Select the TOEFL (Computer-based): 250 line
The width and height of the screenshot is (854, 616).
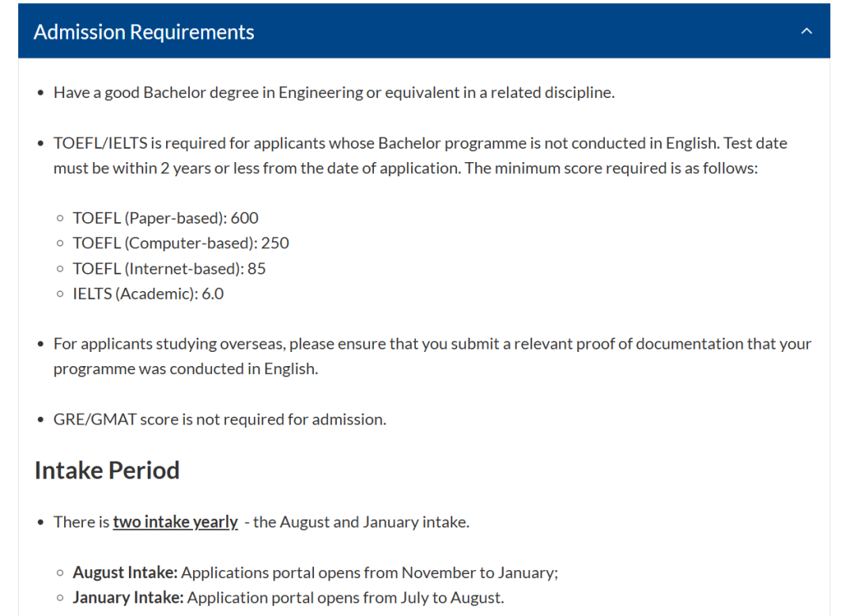181,243
